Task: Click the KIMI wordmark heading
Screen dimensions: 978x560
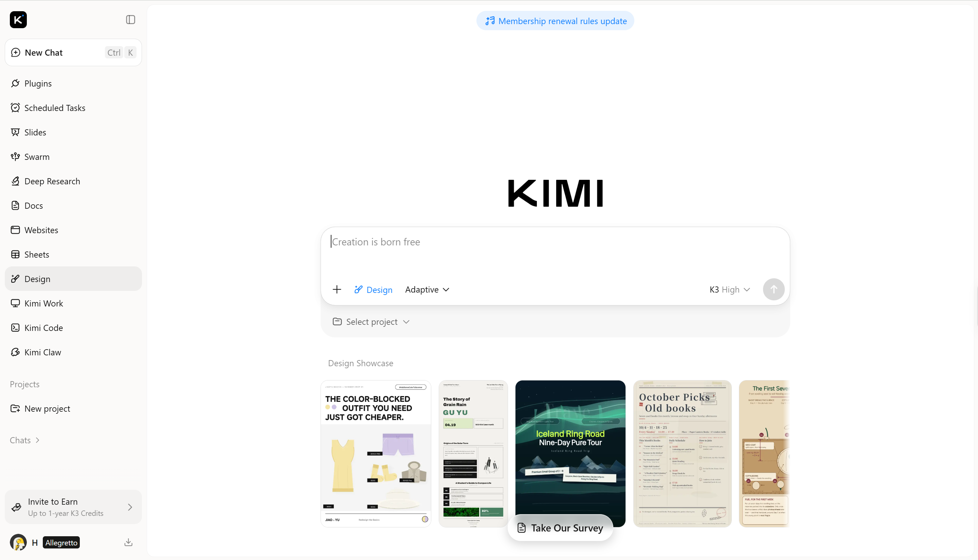Action: (555, 193)
